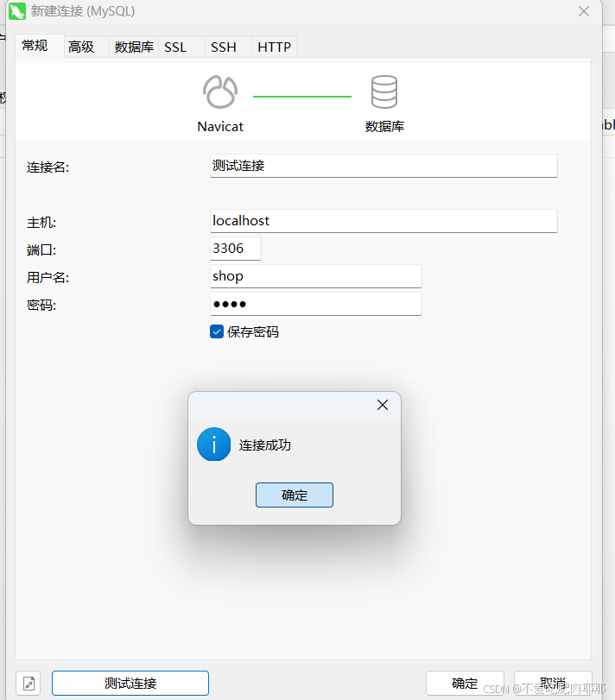Image resolution: width=615 pixels, height=700 pixels.
Task: Close the 连接成功 popup with X
Action: [x=383, y=405]
